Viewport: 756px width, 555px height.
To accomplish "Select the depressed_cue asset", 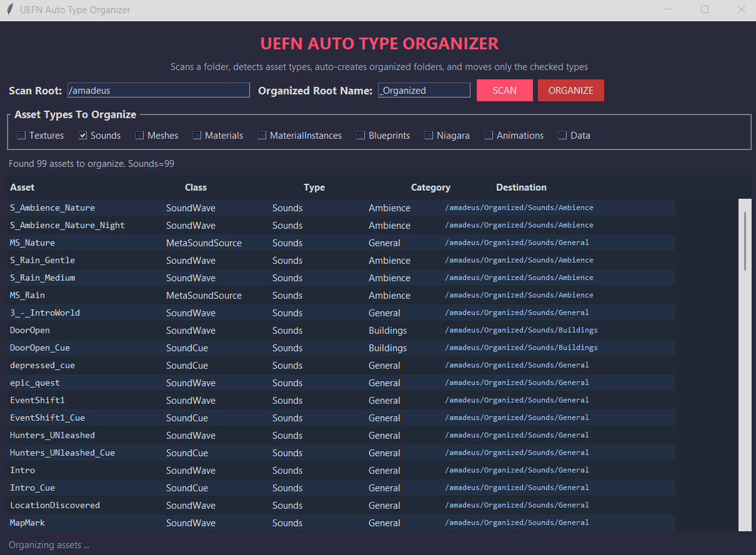I will point(341,365).
